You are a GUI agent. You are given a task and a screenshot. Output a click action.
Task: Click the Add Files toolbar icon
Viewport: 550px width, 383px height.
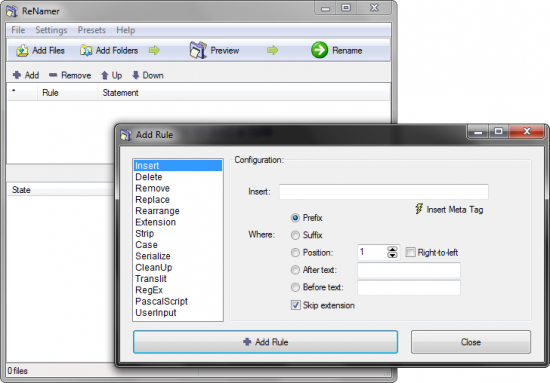pos(22,51)
